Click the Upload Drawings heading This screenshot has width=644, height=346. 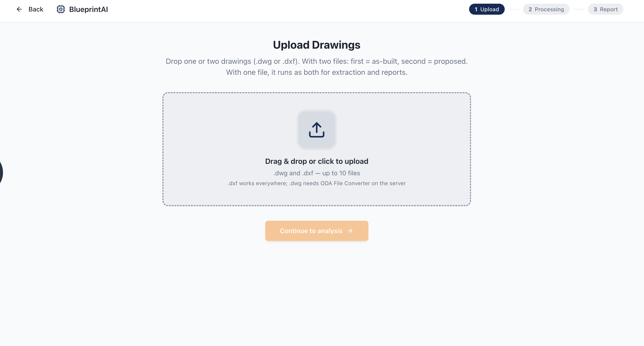[x=316, y=45]
